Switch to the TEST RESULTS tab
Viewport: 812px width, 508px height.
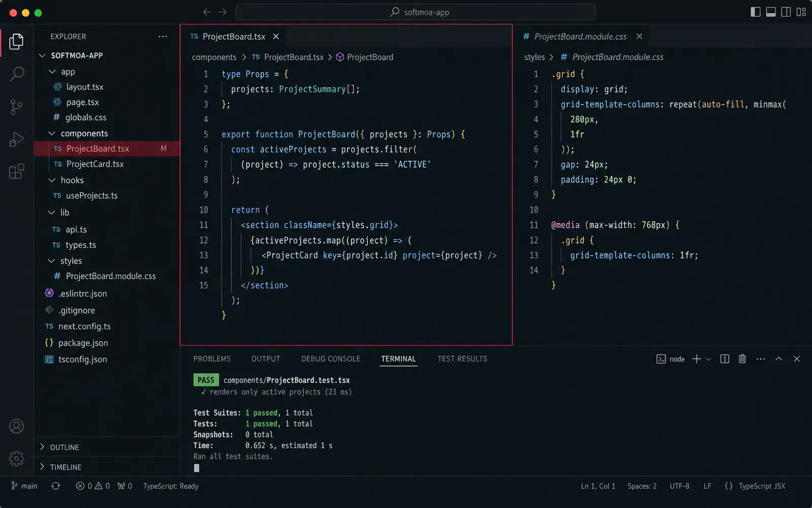(462, 359)
